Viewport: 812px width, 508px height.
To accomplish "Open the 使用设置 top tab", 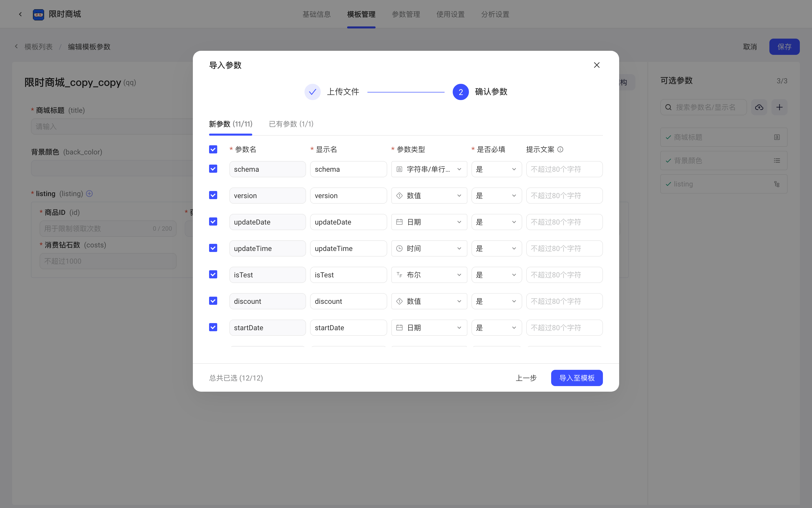I will click(x=450, y=14).
